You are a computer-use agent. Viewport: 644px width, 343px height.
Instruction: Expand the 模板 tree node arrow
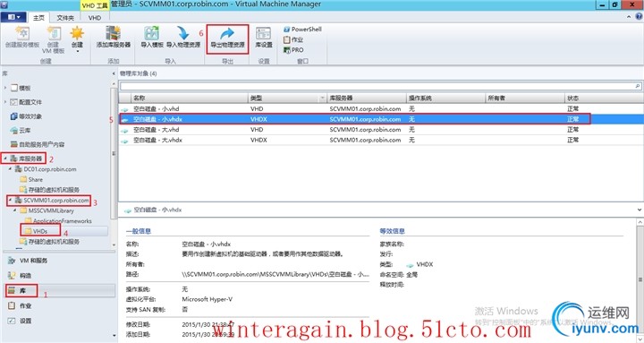tap(5, 88)
